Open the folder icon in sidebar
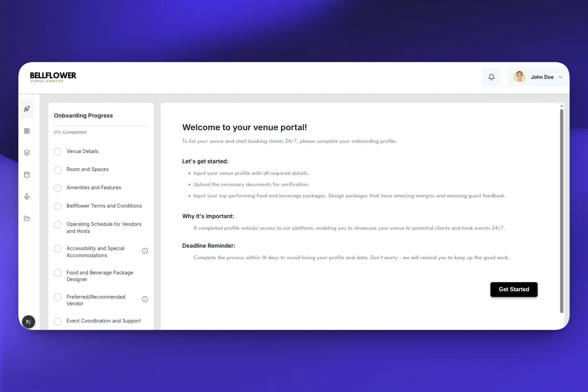This screenshot has height=392, width=588. [27, 218]
